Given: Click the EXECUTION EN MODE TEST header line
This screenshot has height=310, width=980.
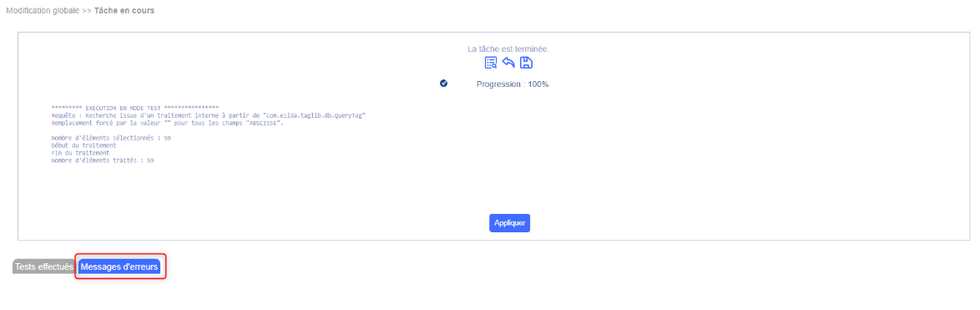Looking at the screenshot, I should (x=134, y=109).
